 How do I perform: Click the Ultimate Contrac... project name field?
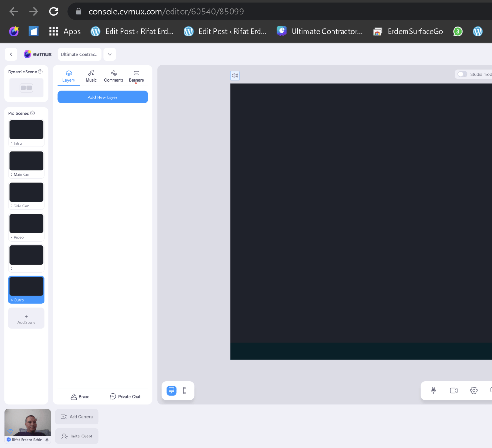[80, 54]
